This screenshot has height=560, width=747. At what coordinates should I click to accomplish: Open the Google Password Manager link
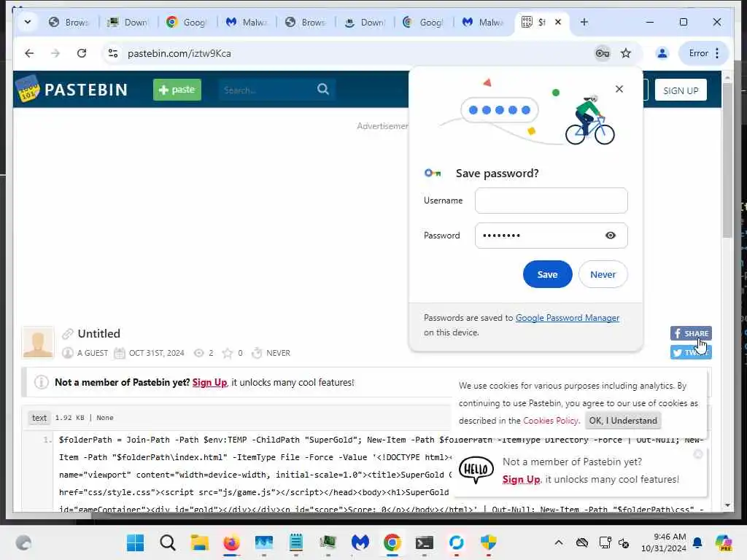568,318
